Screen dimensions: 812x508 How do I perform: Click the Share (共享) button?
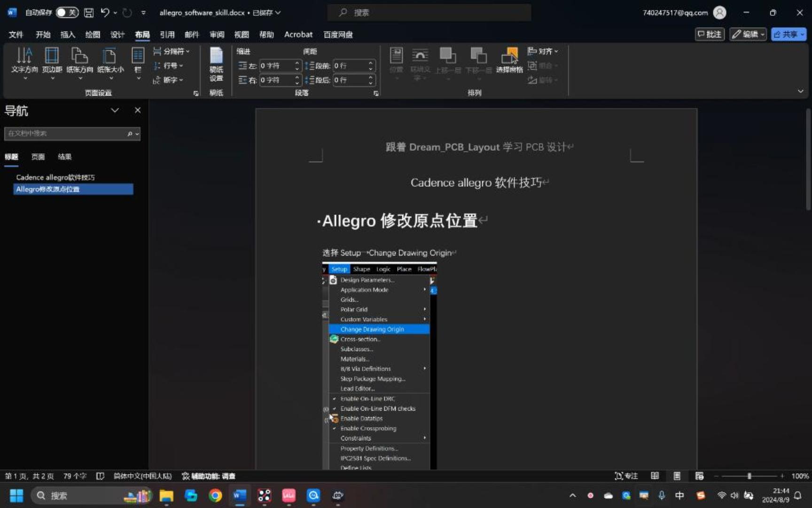tap(789, 34)
